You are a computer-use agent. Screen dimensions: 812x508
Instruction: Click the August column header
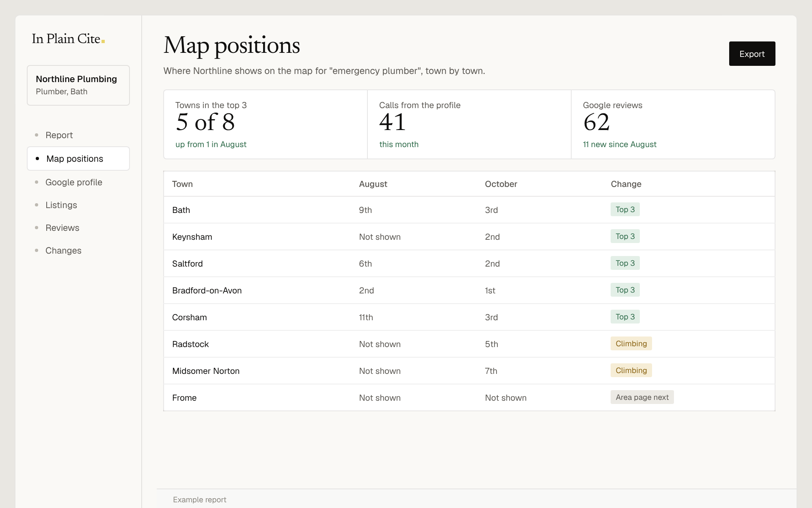[373, 184]
